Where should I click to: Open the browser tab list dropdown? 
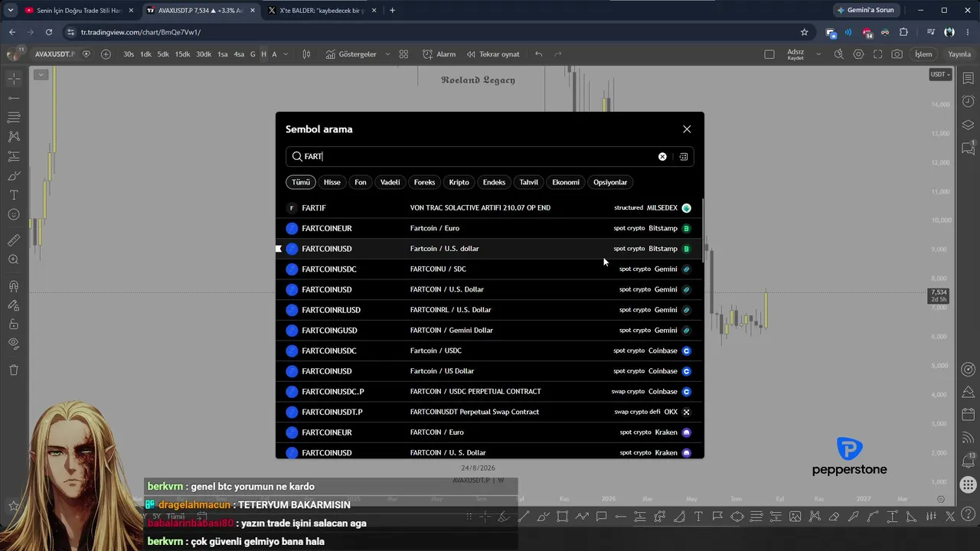click(10, 10)
